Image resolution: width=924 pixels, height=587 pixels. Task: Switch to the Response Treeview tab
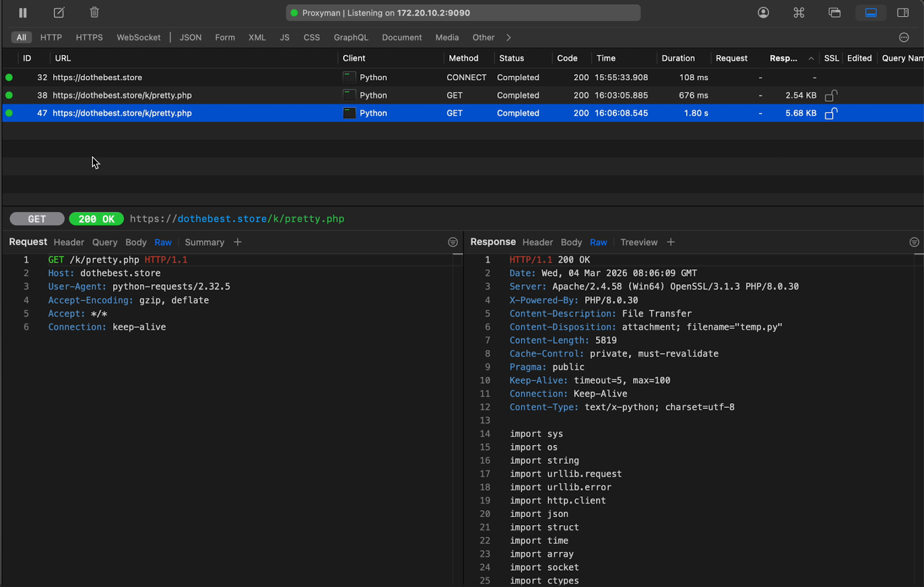639,242
